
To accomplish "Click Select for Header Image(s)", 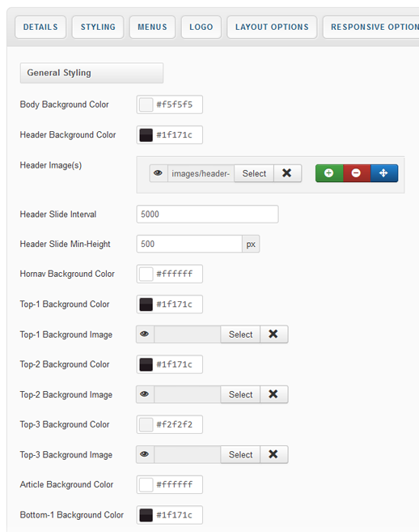I will point(254,173).
